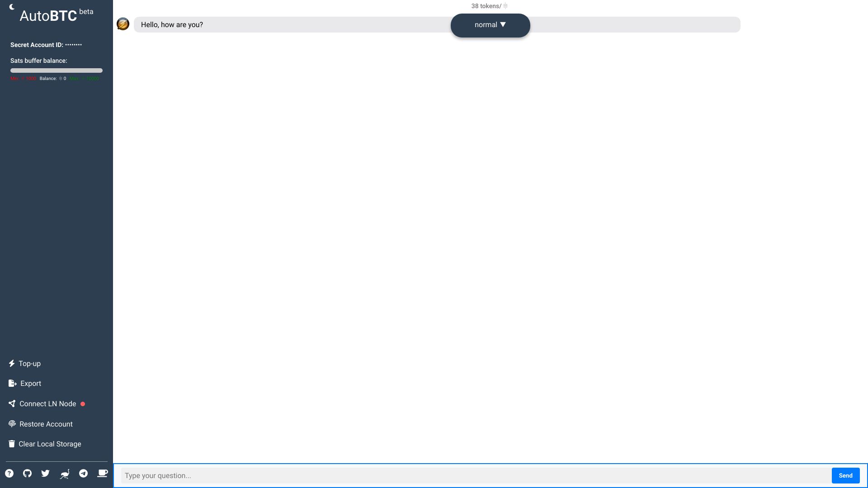The width and height of the screenshot is (868, 488).
Task: Open the help question mark menu
Action: (x=9, y=473)
